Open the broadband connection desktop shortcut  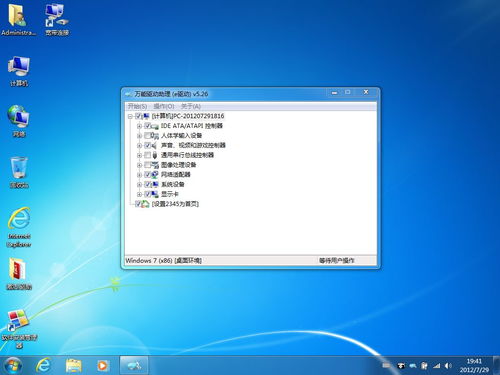click(x=57, y=20)
